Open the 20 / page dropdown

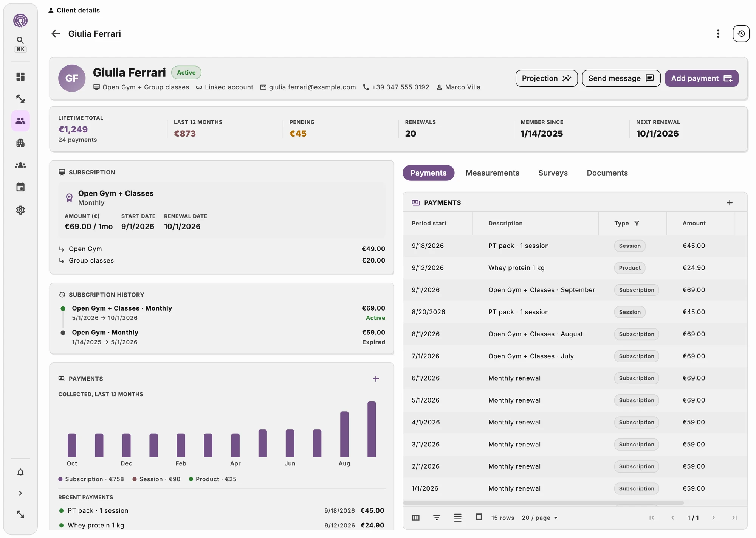540,518
